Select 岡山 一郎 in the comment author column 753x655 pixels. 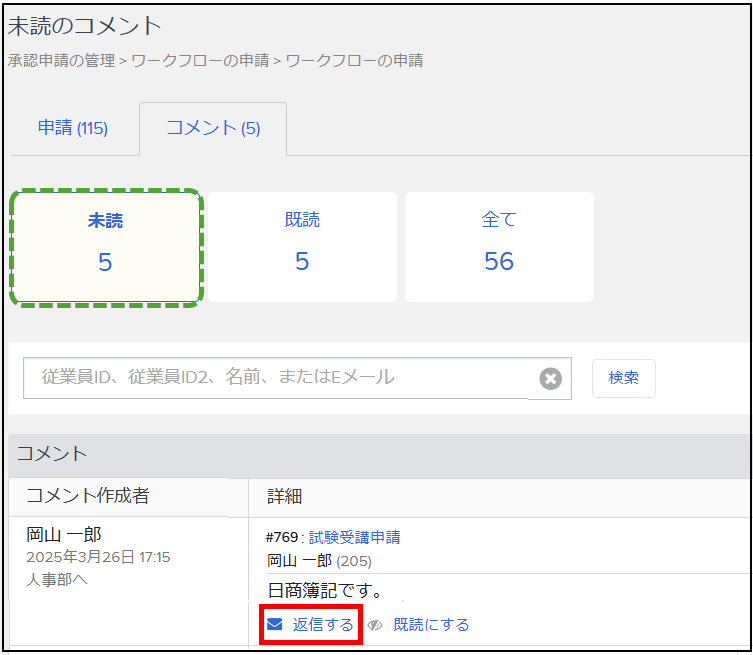pos(64,535)
